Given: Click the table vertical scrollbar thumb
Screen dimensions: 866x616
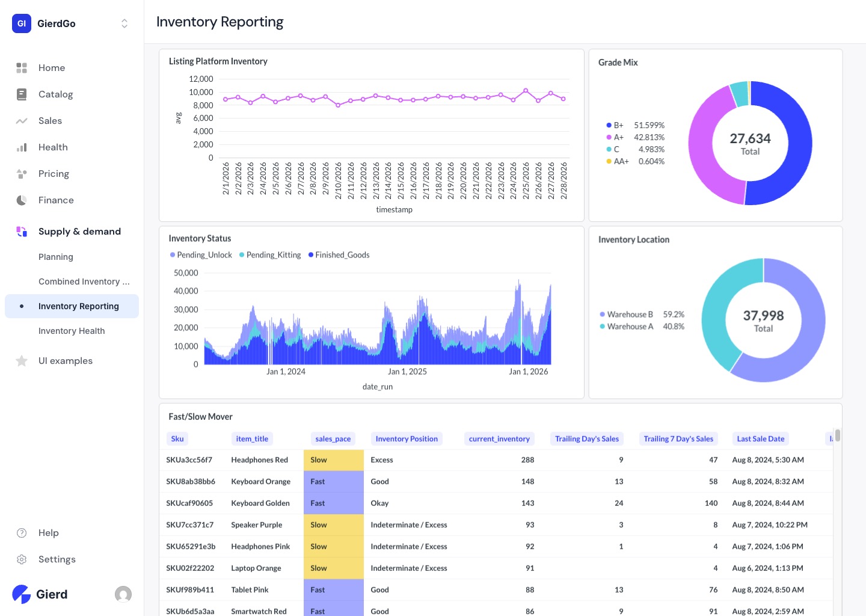Looking at the screenshot, I should pos(838,436).
